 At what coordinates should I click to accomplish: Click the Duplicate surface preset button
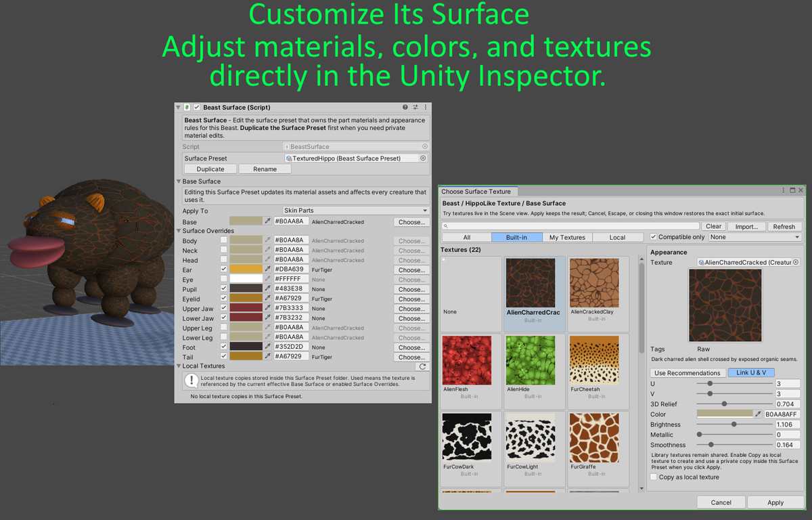(210, 169)
